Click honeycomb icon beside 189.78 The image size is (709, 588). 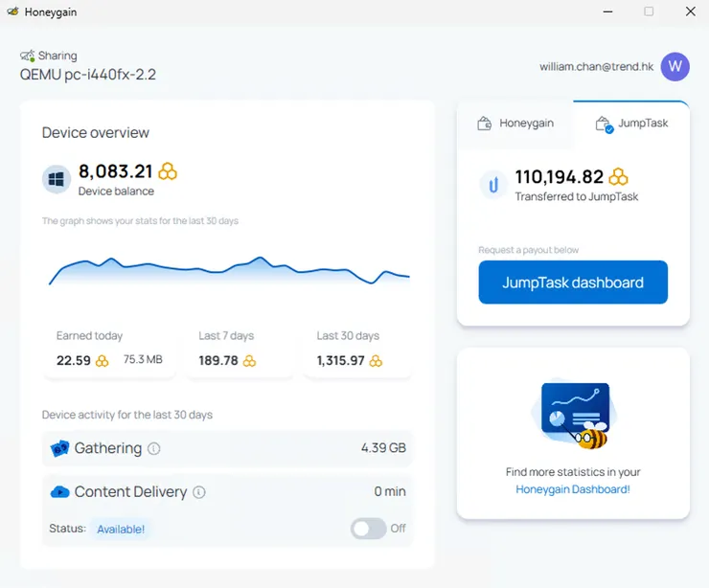click(x=250, y=361)
